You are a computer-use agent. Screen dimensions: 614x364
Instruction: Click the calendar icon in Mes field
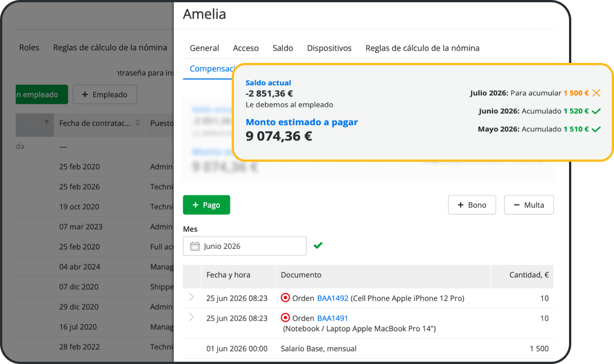click(195, 246)
